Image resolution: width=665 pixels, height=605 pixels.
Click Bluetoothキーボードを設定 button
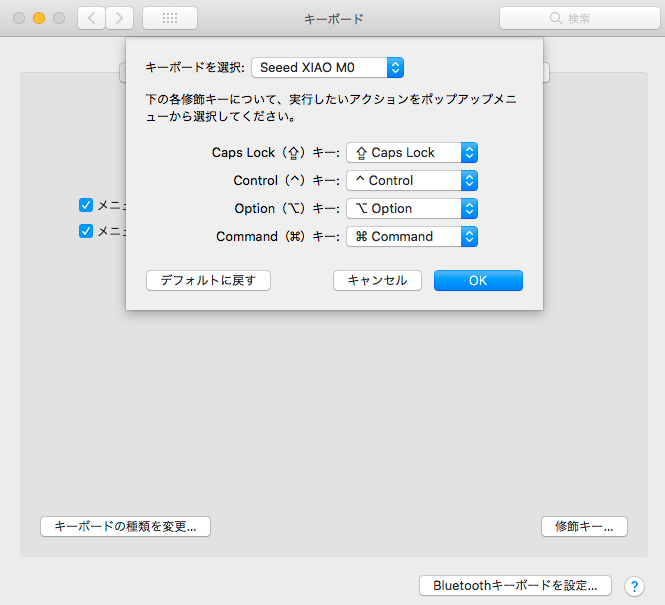click(x=515, y=586)
